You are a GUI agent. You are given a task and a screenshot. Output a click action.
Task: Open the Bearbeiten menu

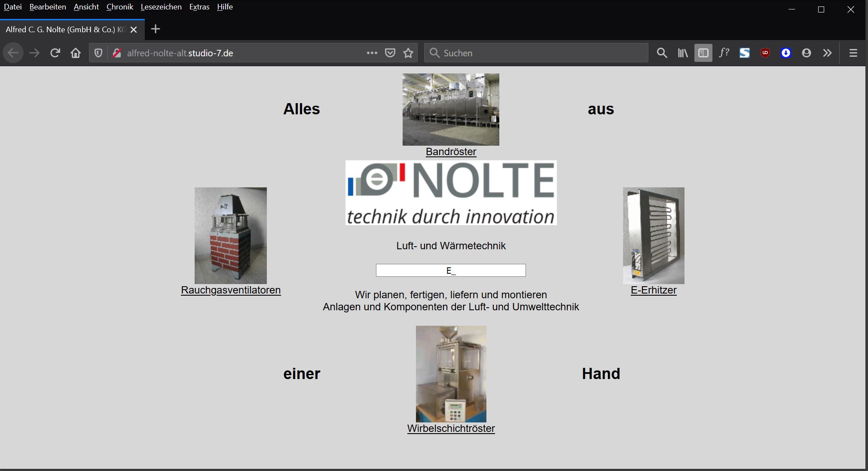(48, 7)
